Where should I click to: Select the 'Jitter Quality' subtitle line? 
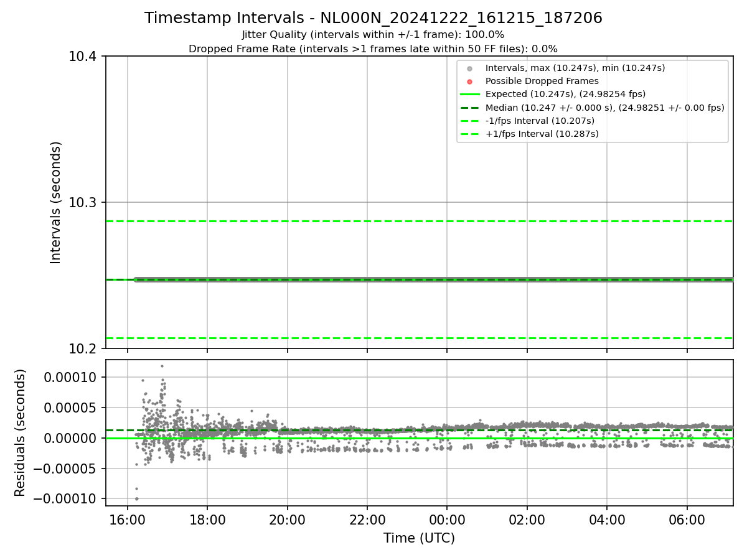tap(374, 35)
